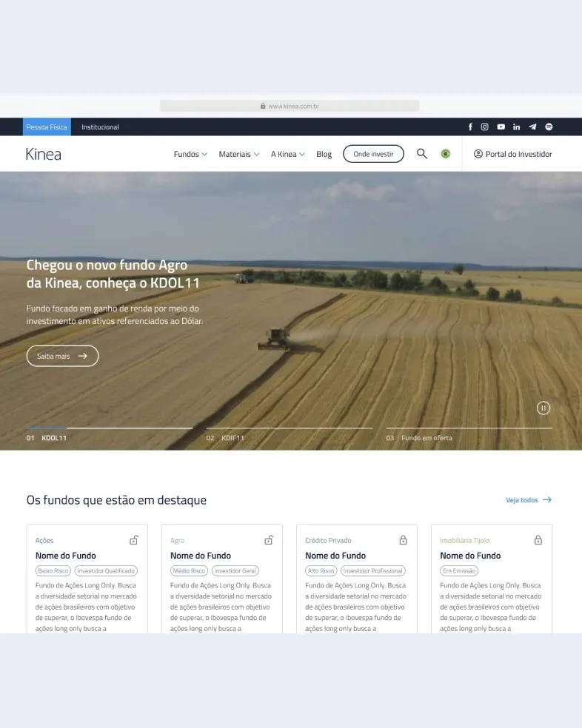Click the lock icon on the Imobiliário Tijolo card
The width and height of the screenshot is (582, 728).
(x=538, y=540)
